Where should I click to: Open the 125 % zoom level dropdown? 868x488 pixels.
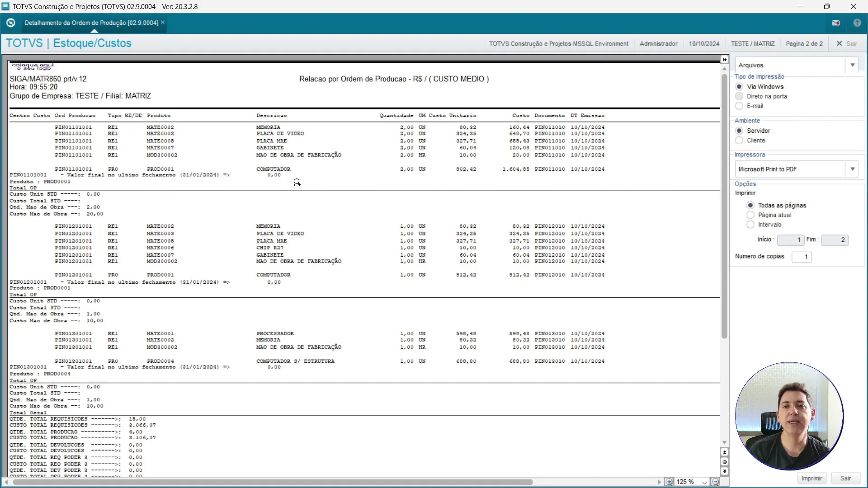point(704,482)
